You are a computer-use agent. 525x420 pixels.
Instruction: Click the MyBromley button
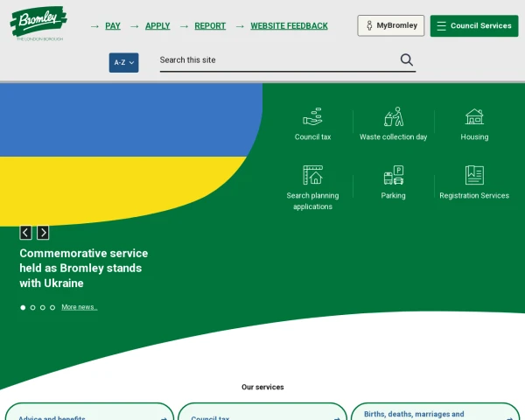click(391, 25)
